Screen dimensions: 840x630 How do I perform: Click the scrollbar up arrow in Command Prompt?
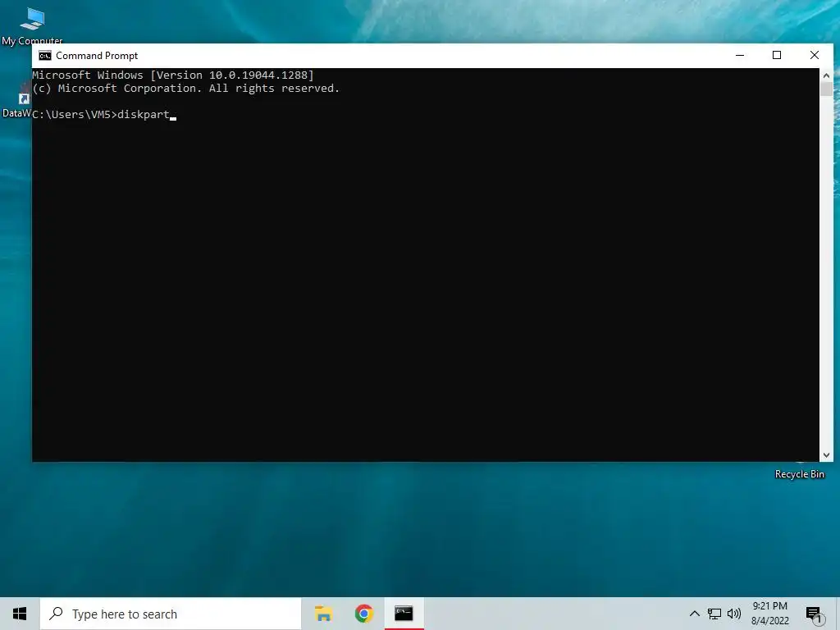point(826,75)
